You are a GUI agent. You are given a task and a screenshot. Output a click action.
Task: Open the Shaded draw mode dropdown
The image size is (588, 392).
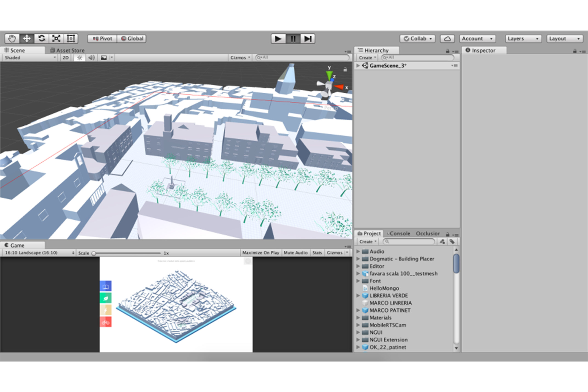[x=30, y=58]
